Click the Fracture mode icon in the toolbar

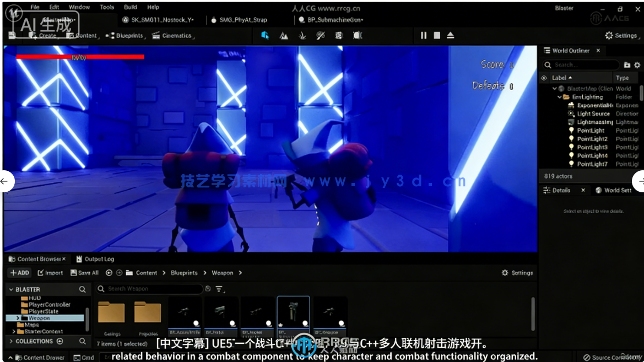point(338,35)
